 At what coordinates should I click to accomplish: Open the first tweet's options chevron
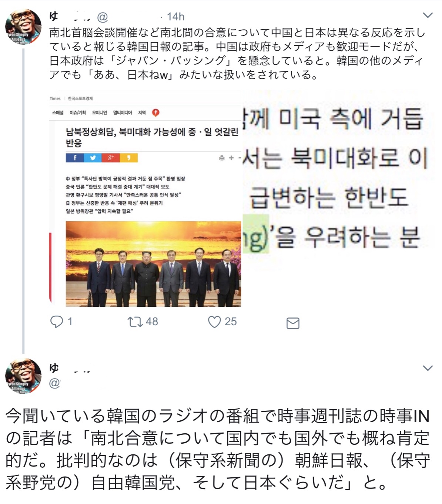[428, 16]
